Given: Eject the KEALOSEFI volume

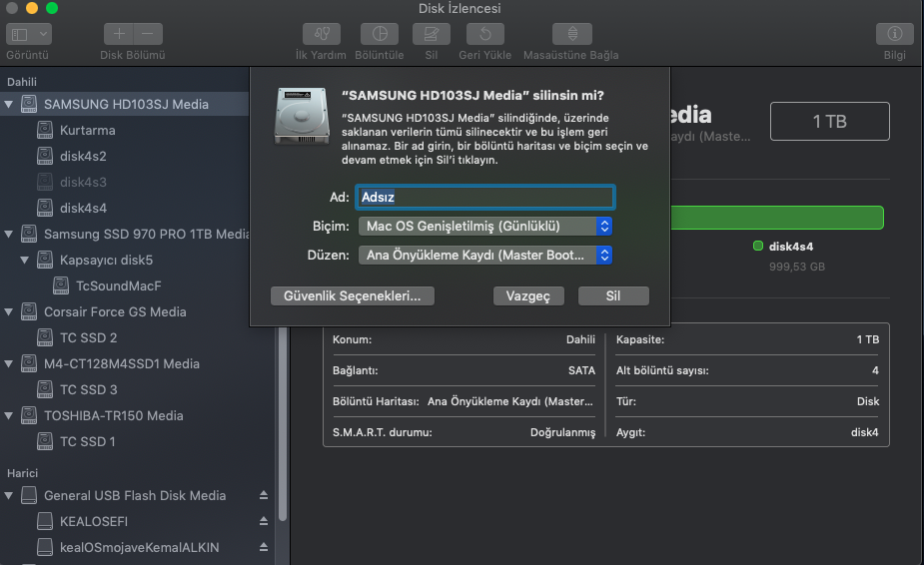Looking at the screenshot, I should pyautogui.click(x=264, y=521).
